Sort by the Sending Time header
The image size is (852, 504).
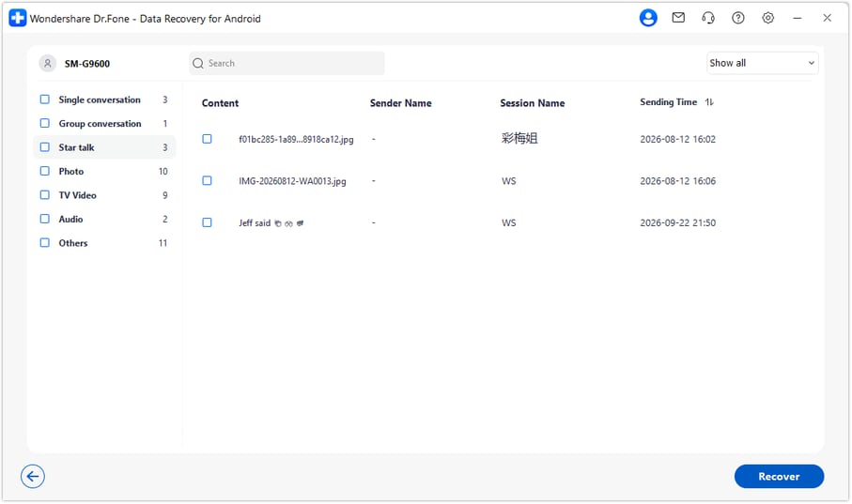(x=668, y=102)
